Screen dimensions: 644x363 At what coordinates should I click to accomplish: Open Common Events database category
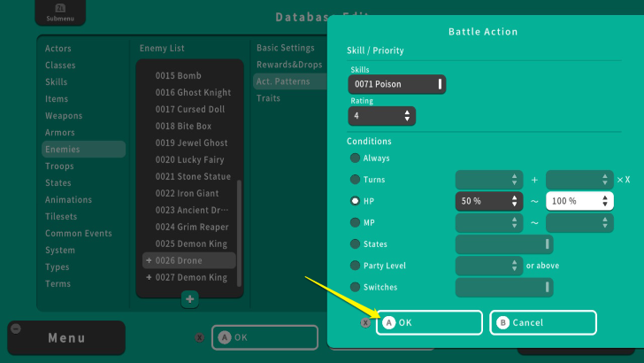point(78,234)
